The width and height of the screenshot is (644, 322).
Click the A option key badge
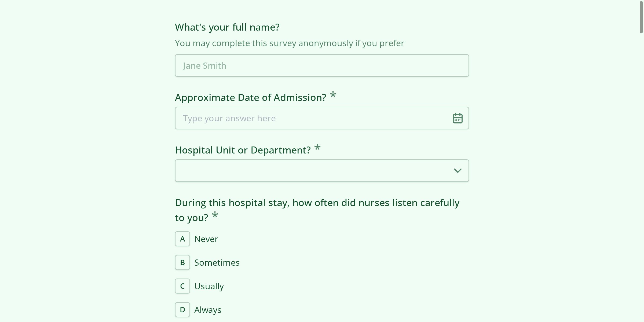[x=182, y=239]
